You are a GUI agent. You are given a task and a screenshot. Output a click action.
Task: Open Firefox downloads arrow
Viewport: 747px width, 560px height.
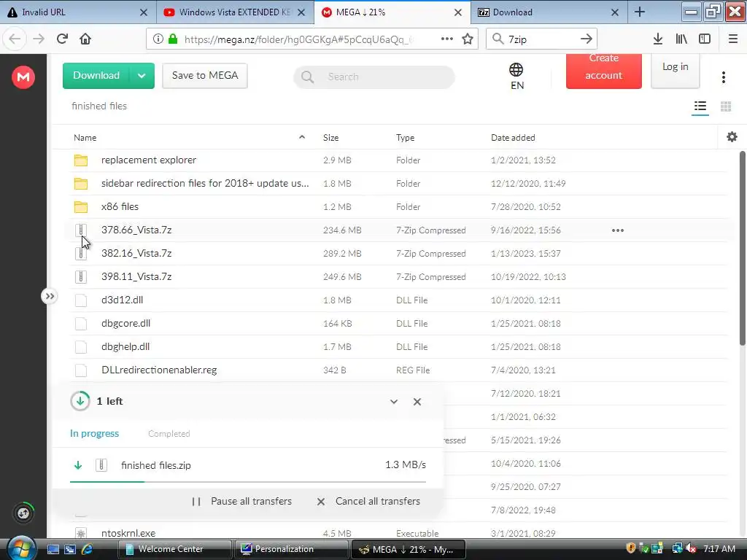tap(658, 39)
